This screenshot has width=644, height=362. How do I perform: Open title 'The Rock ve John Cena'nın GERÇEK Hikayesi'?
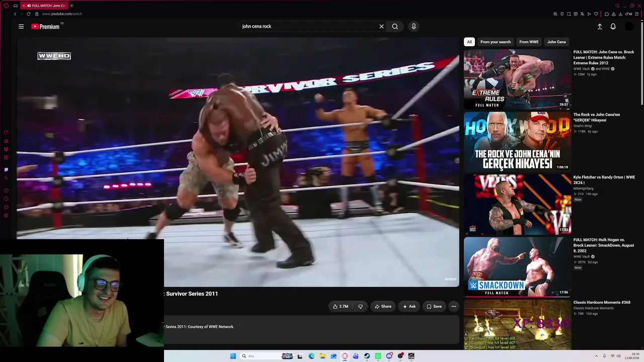click(597, 117)
